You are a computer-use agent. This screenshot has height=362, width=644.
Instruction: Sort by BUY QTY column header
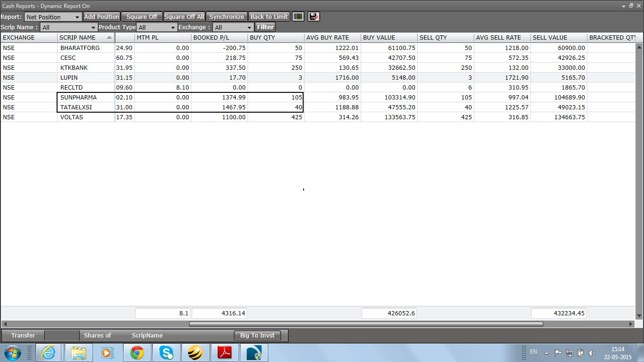[x=276, y=37]
